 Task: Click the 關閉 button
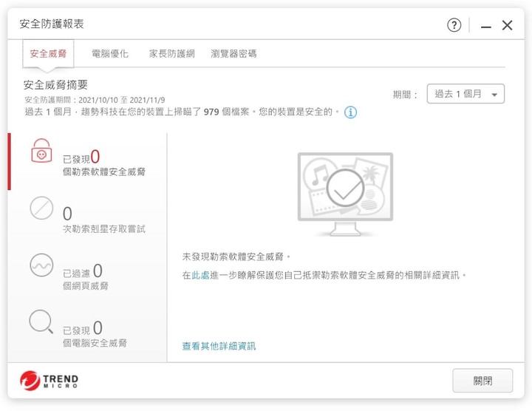[482, 381]
